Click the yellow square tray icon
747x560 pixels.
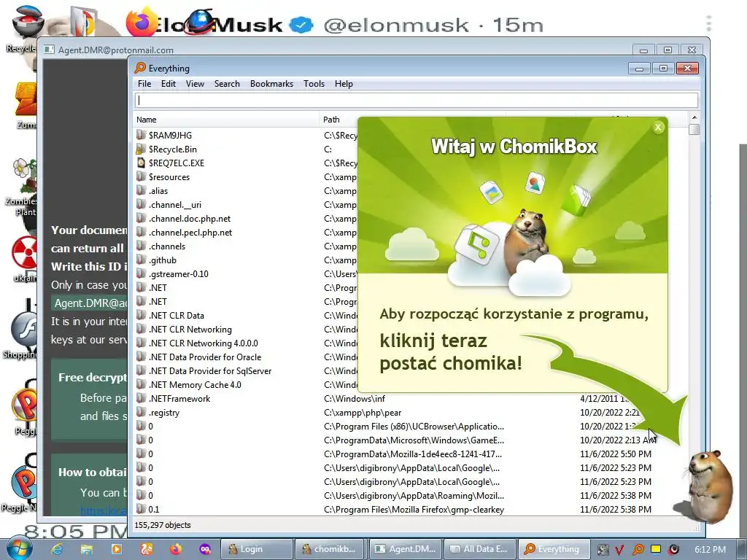coord(656,549)
